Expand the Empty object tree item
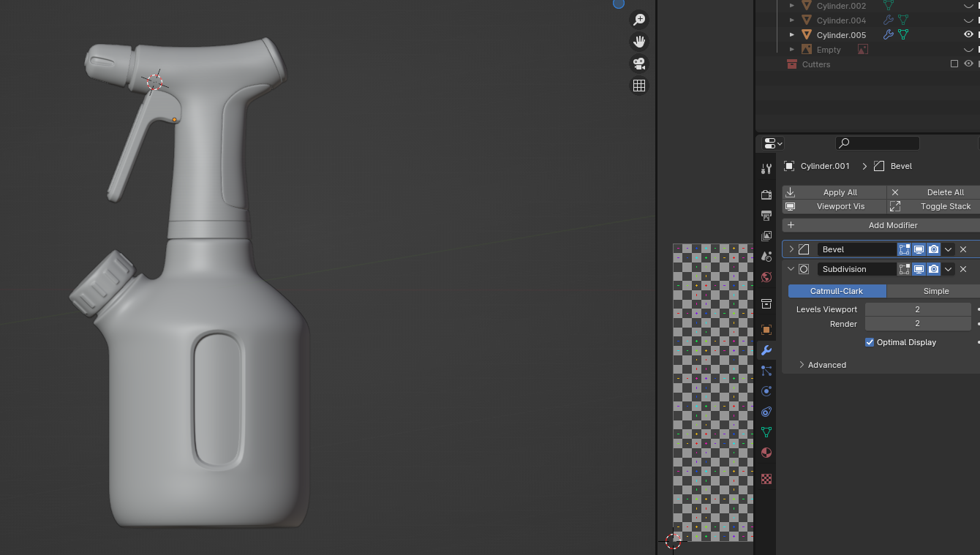The width and height of the screenshot is (980, 555). click(792, 50)
